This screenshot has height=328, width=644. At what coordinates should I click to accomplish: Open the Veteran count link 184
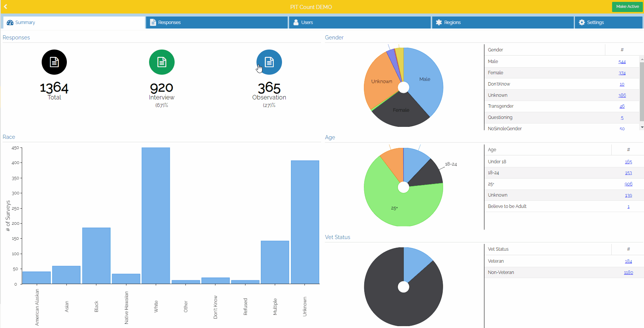coord(628,261)
